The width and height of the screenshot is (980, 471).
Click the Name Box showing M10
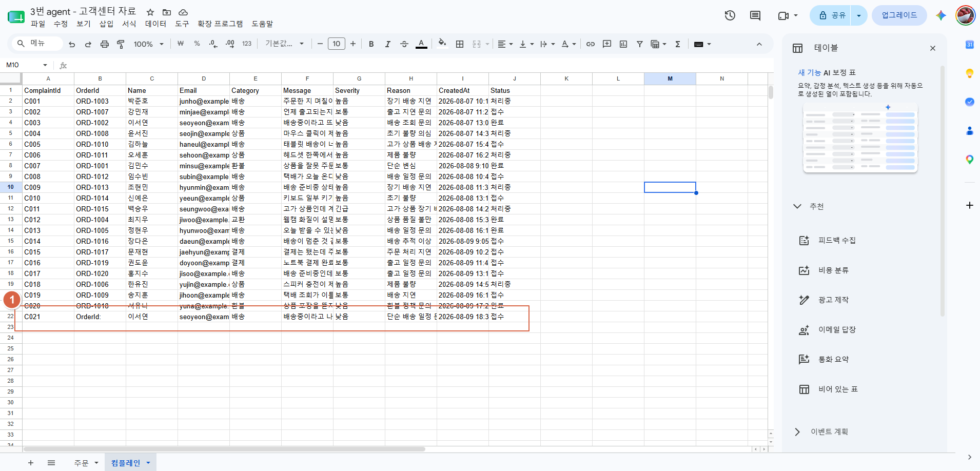coord(26,65)
